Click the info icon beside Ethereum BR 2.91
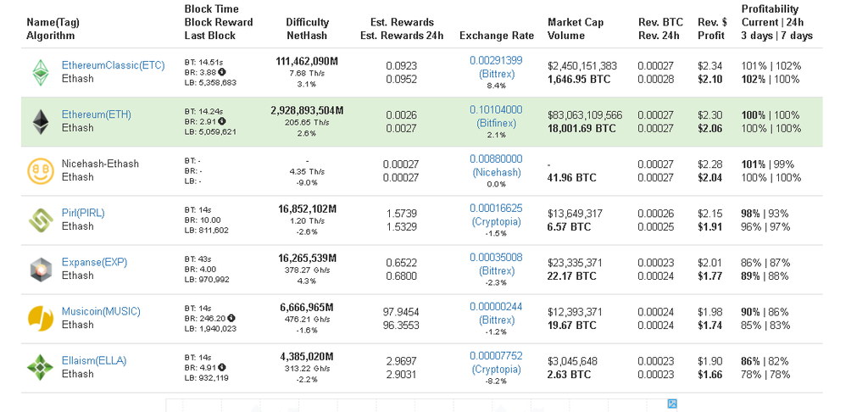The image size is (868, 412). pyautogui.click(x=222, y=121)
